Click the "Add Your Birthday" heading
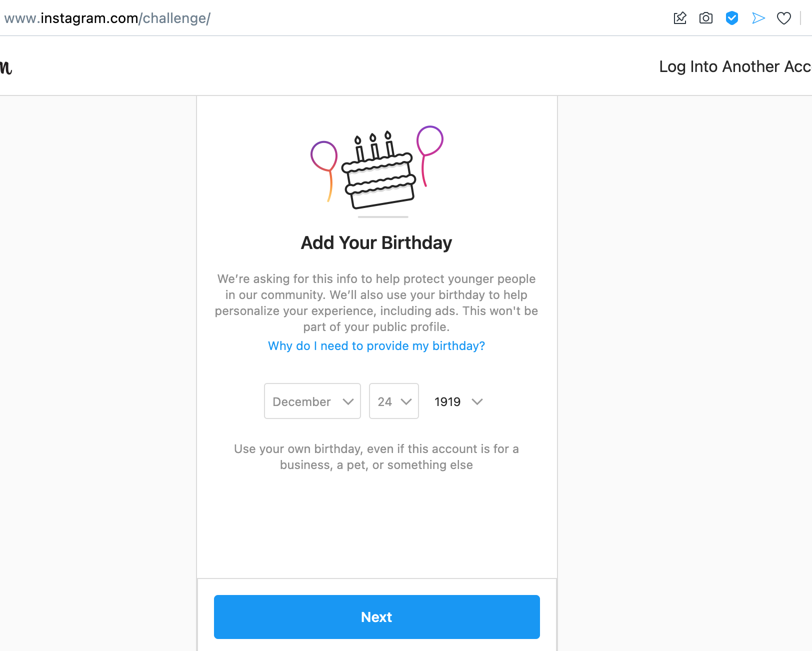812x651 pixels. click(x=376, y=243)
